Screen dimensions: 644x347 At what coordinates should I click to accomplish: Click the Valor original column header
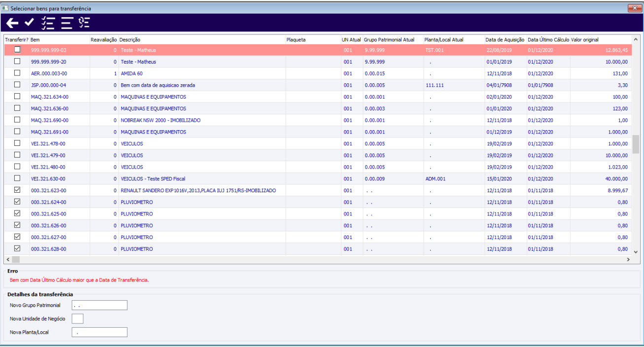[x=601, y=39]
